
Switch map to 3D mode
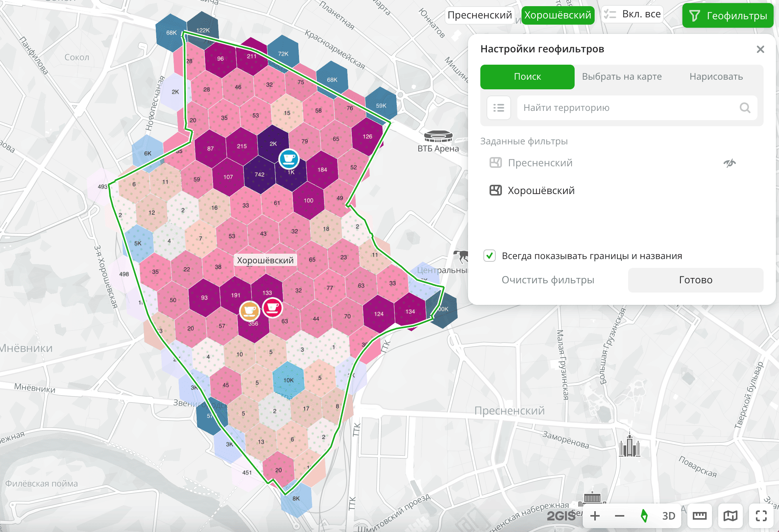click(669, 516)
